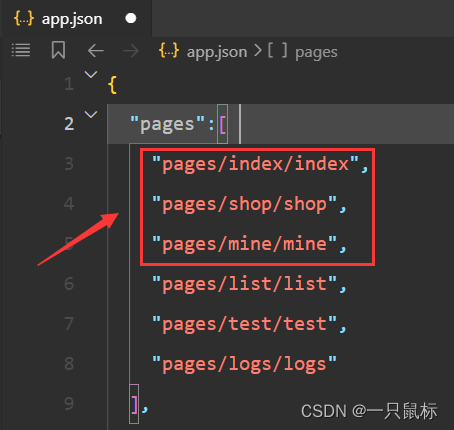
Task: Click the unsaved dot on app.json tab
Action: coord(131,18)
